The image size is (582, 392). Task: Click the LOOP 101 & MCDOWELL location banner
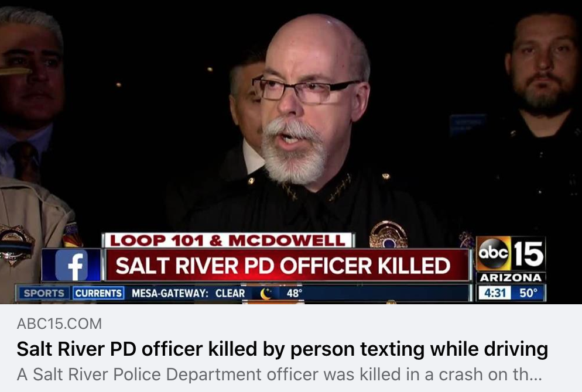click(228, 240)
